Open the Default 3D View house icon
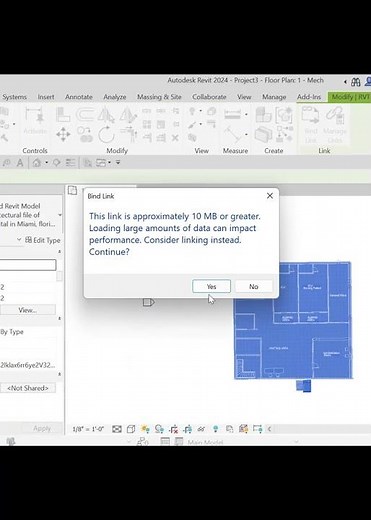This screenshot has width=371, height=520. 37,163
